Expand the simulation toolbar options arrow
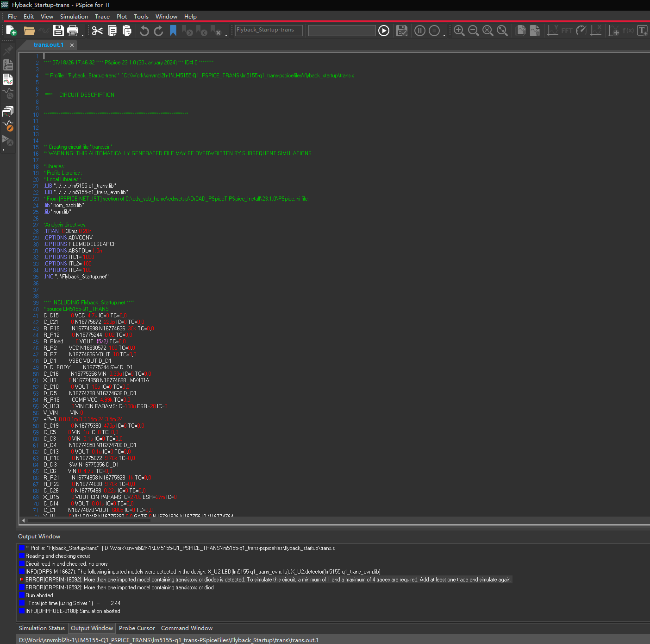The width and height of the screenshot is (650, 644). click(444, 35)
